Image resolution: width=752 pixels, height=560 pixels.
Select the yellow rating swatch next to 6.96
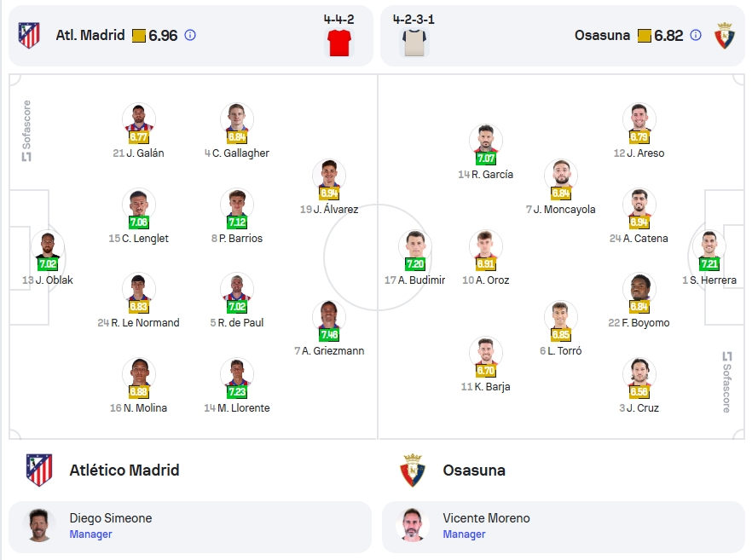pos(139,36)
